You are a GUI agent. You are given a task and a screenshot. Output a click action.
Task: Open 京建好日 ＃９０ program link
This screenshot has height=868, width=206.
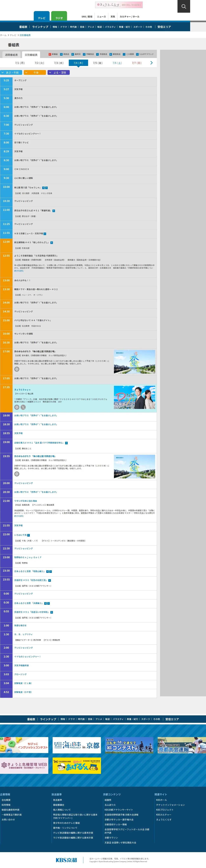pyautogui.click(x=30, y=580)
